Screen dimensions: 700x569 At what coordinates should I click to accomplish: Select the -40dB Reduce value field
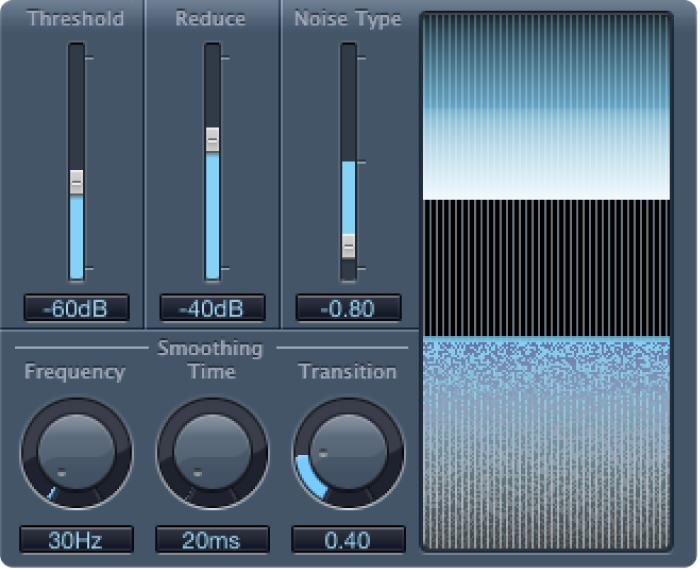tap(212, 308)
